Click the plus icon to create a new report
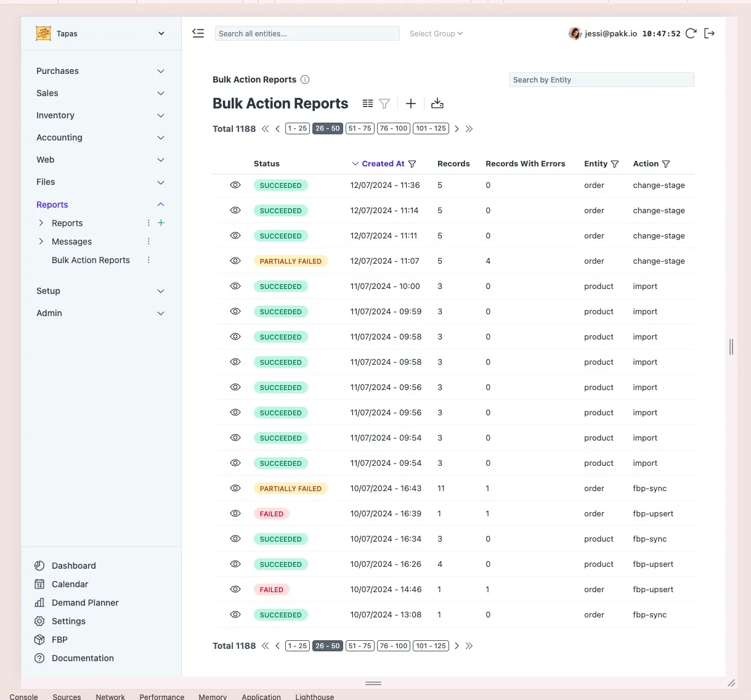751x700 pixels. [410, 103]
